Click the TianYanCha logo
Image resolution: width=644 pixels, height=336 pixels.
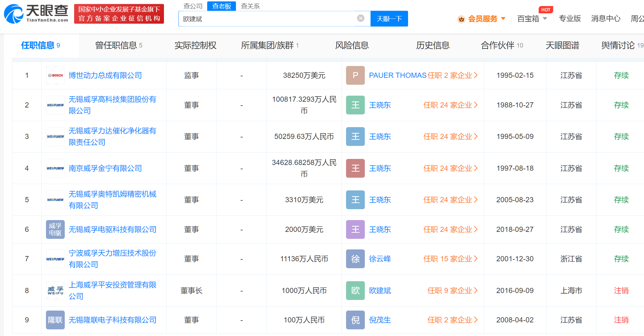coord(36,14)
